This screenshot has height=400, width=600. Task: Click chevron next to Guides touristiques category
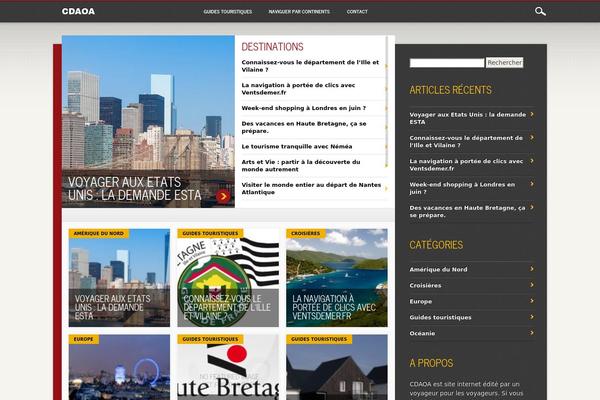coord(532,317)
